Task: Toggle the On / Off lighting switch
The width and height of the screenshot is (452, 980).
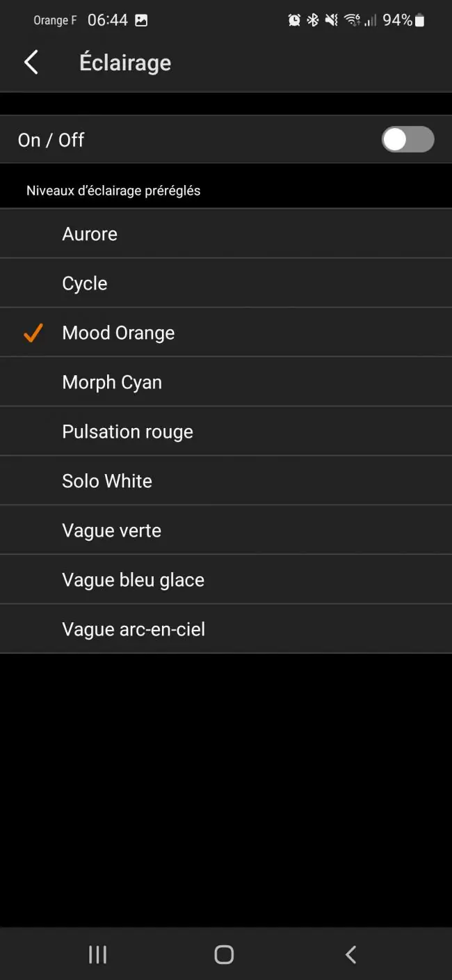Action: pyautogui.click(x=407, y=140)
